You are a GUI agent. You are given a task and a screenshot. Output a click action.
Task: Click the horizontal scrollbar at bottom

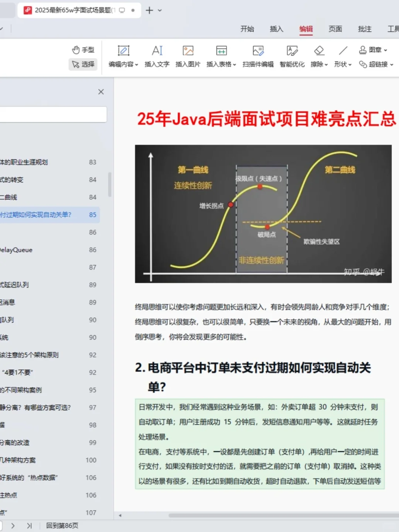click(x=284, y=515)
